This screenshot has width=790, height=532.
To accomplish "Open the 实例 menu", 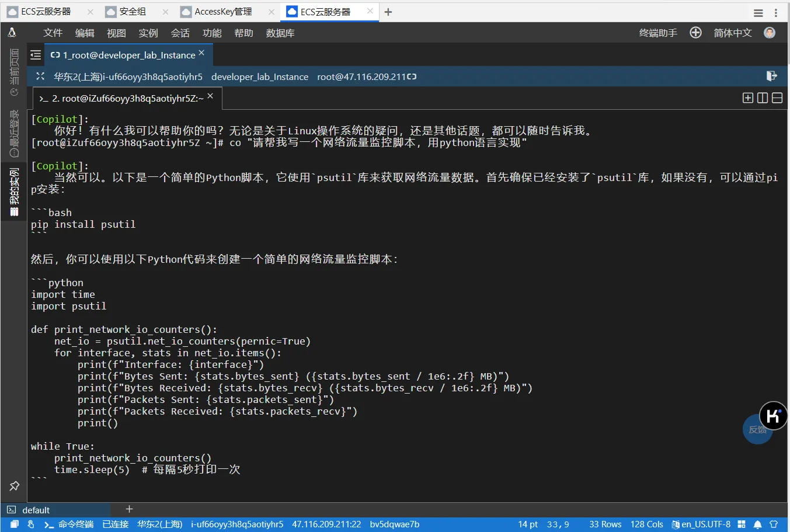I will (x=148, y=33).
